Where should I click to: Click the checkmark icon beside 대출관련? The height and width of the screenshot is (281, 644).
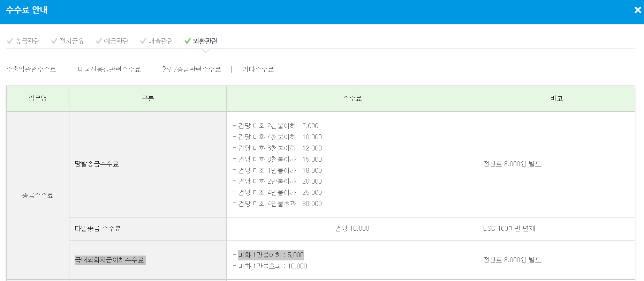(143, 41)
